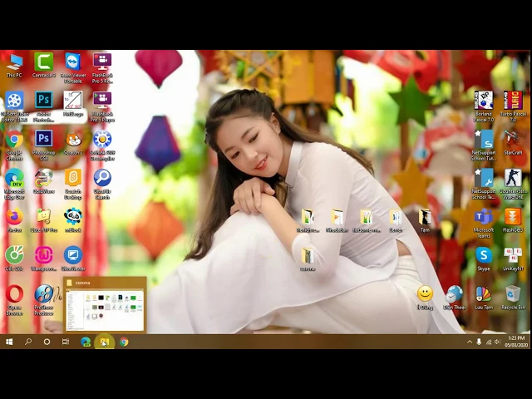Open the Recycle Bin
The height and width of the screenshot is (399, 532).
[x=513, y=295]
